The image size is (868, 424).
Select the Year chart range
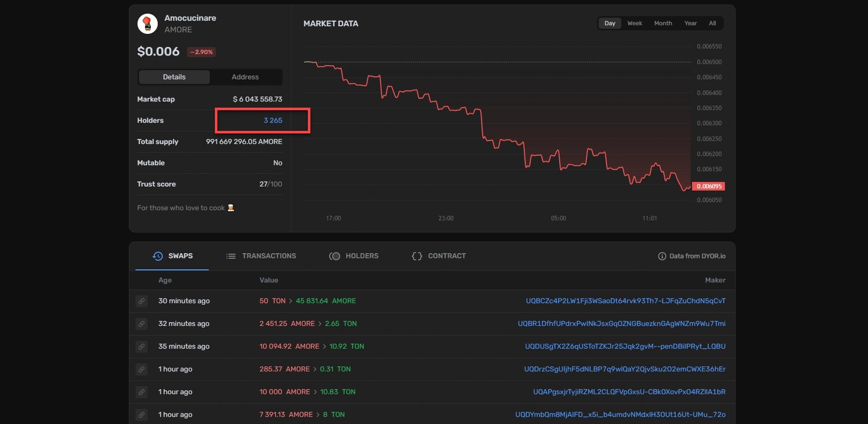point(690,23)
